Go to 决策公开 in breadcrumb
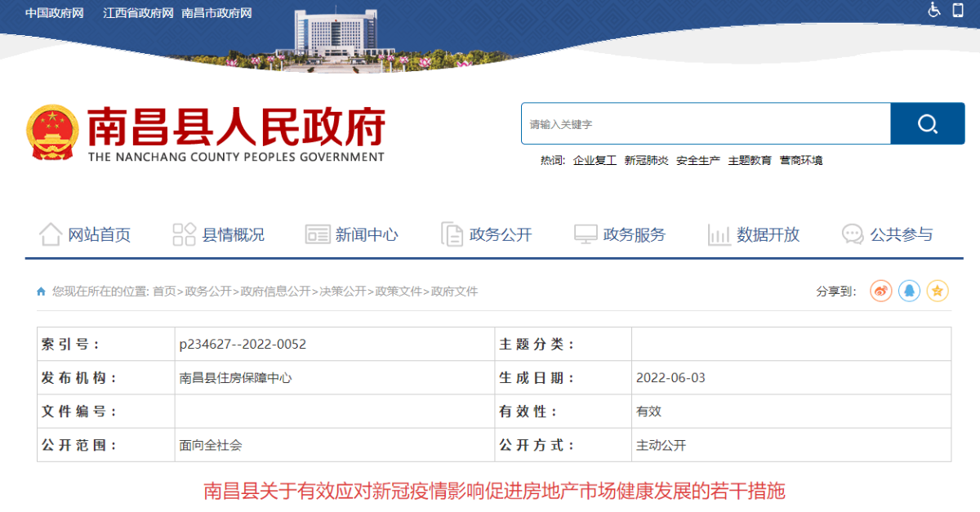 [343, 292]
